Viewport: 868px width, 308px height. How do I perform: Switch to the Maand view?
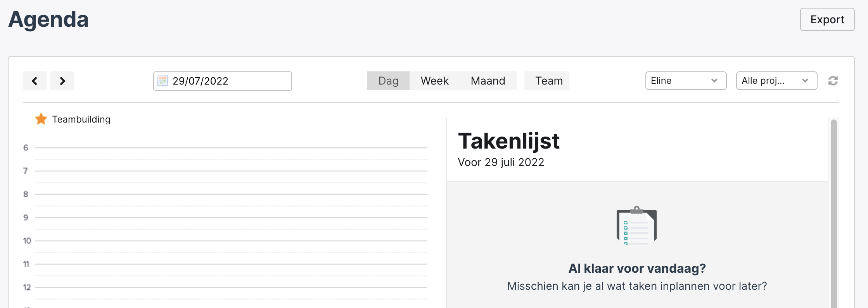pyautogui.click(x=488, y=81)
